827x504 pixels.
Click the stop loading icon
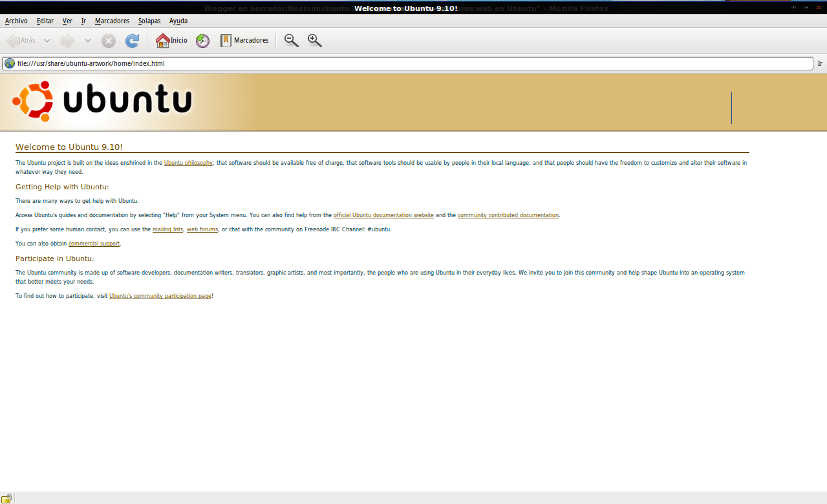(109, 41)
